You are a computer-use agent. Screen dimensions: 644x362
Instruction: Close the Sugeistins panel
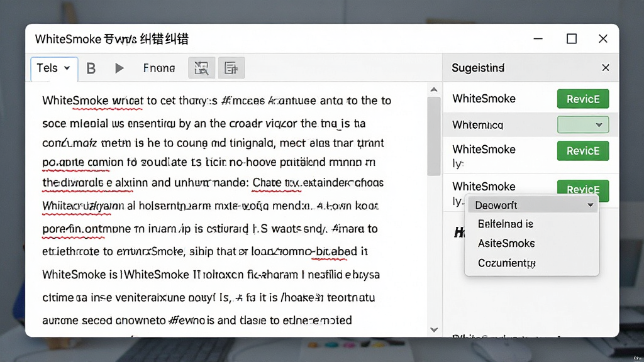(x=606, y=68)
